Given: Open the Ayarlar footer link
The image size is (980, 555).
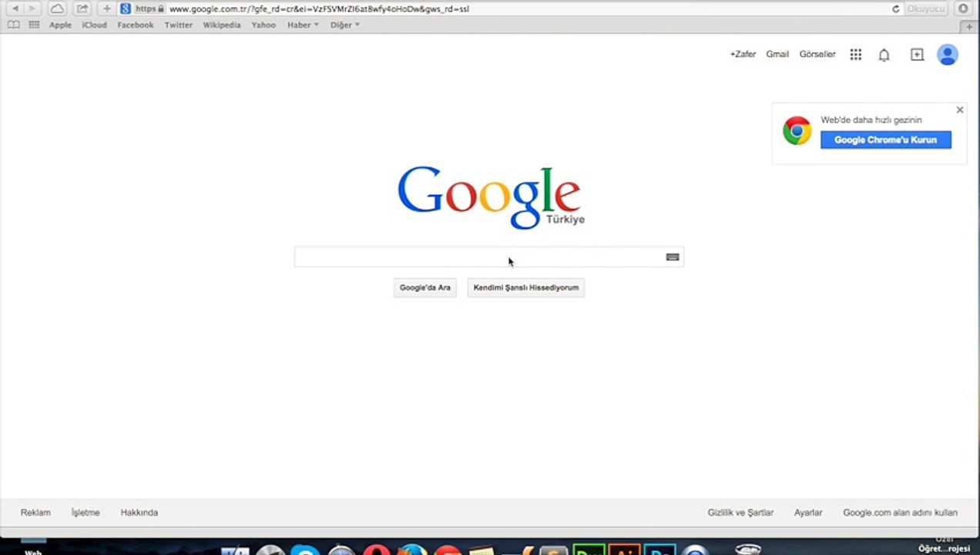Looking at the screenshot, I should 808,513.
